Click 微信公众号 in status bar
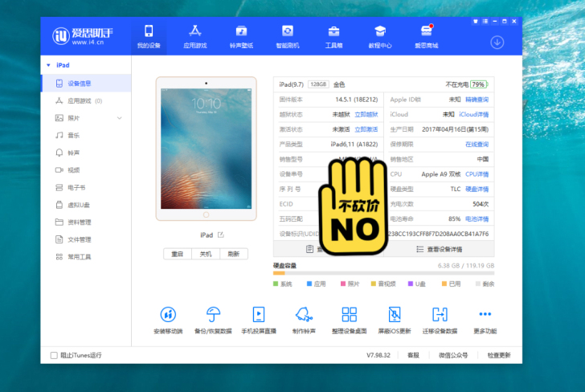The image size is (585, 392). coord(453,355)
